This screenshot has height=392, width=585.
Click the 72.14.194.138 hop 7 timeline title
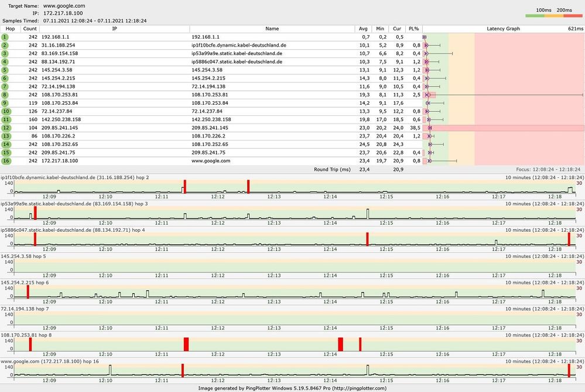25,309
